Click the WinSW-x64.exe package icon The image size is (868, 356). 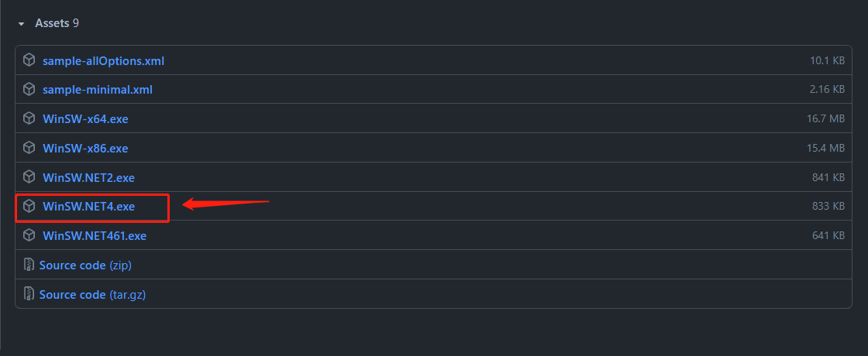pyautogui.click(x=29, y=118)
